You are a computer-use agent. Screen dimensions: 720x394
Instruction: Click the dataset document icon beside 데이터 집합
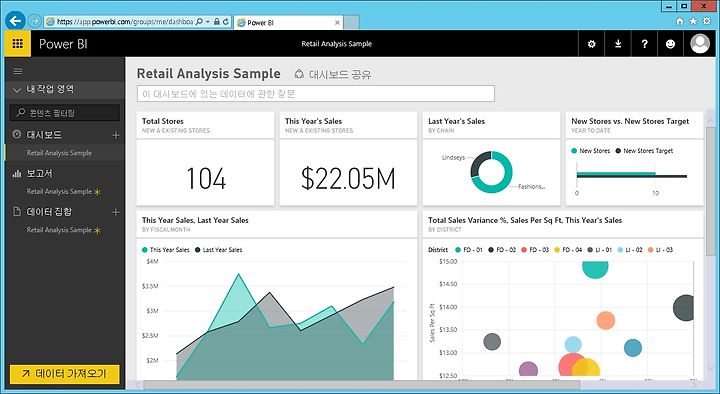point(17,212)
